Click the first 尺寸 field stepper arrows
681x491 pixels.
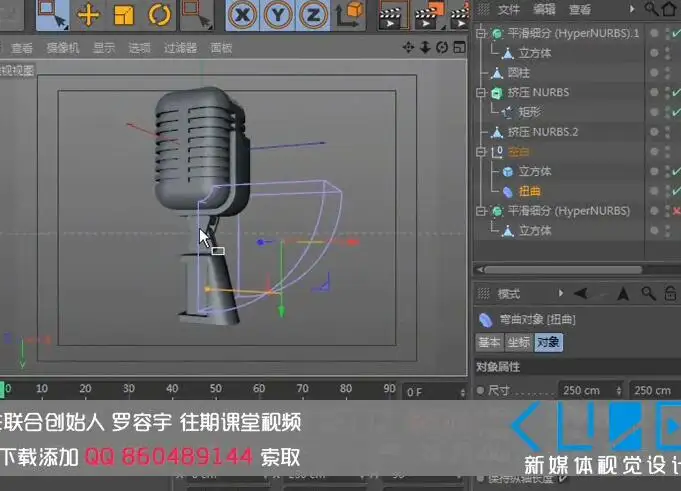tap(618, 391)
